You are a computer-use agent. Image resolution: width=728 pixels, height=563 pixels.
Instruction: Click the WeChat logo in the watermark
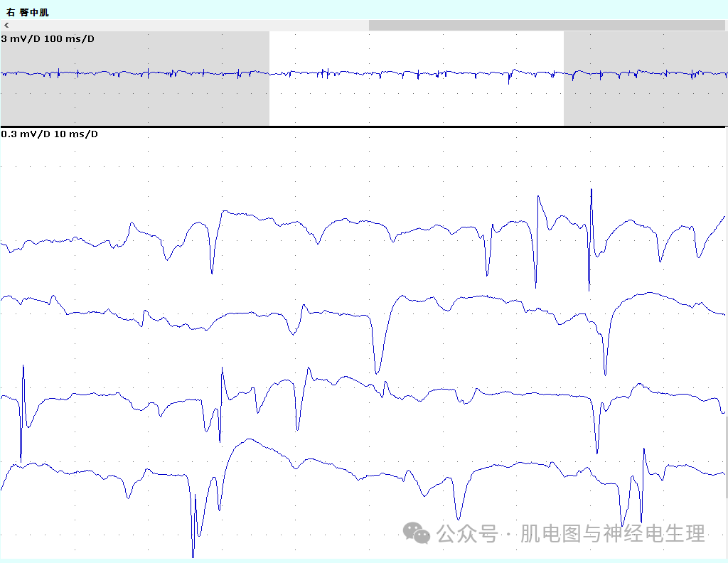point(417,532)
